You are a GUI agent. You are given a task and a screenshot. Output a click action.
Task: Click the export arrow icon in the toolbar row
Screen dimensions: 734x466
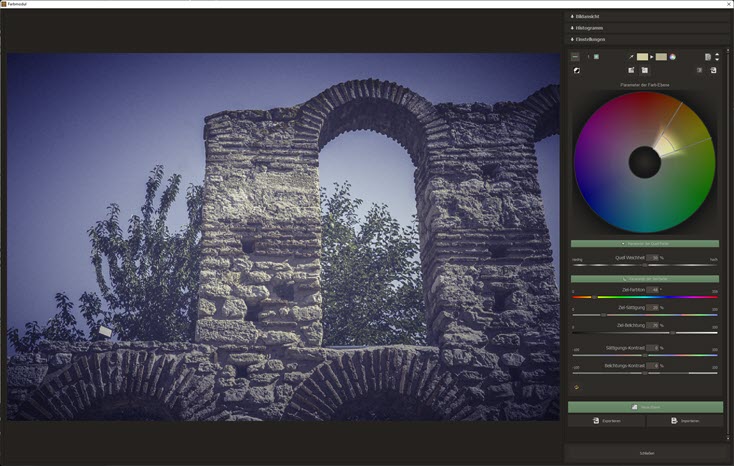(x=713, y=70)
